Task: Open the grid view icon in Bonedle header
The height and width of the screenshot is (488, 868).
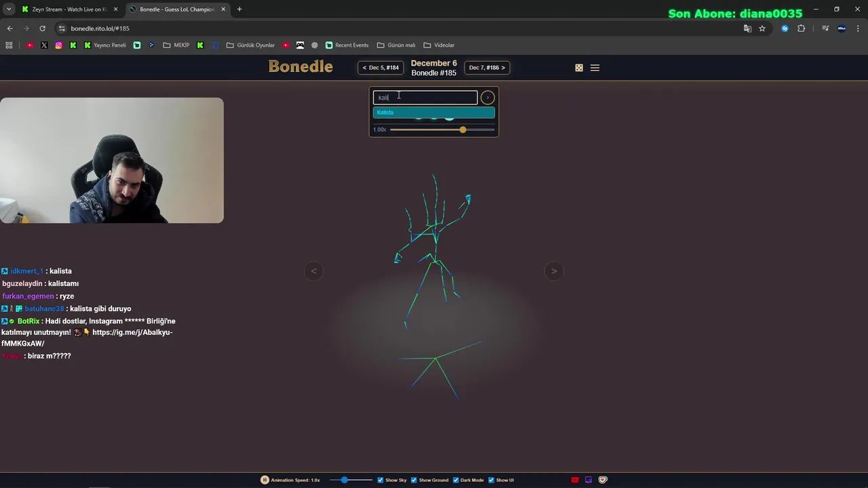Action: (x=579, y=68)
